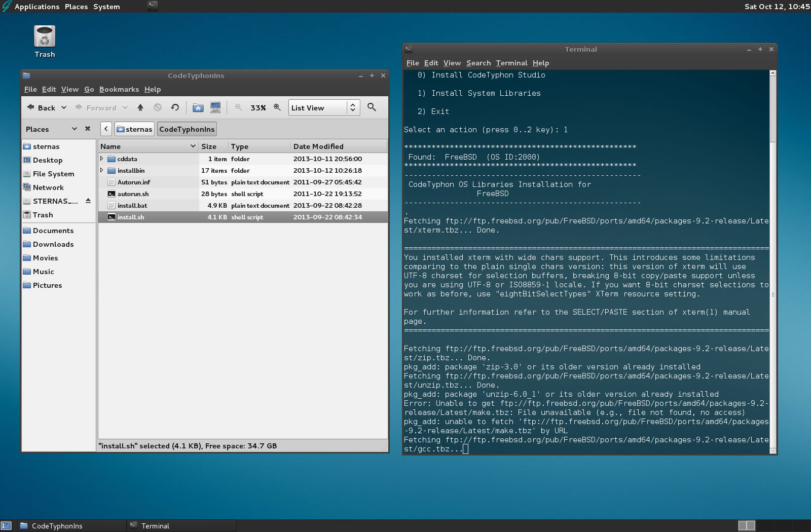Sort by Name column header
Screen dimensions: 811x532
[x=148, y=146]
